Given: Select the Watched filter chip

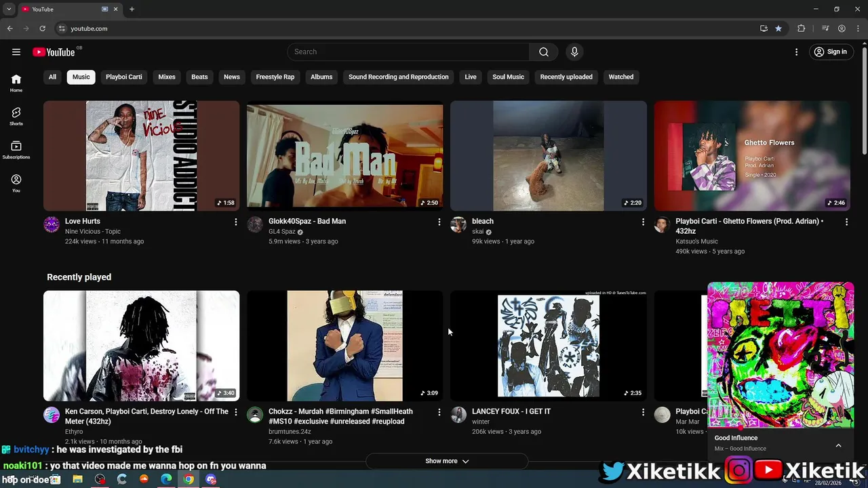Looking at the screenshot, I should pos(621,77).
